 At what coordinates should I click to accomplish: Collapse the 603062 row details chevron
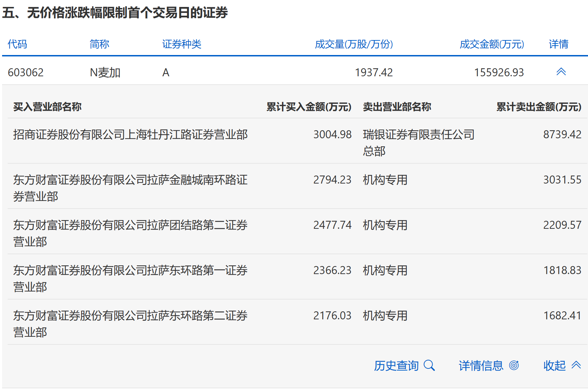(x=561, y=72)
